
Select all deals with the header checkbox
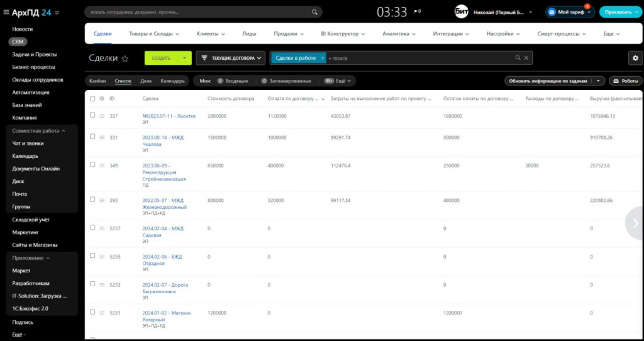92,99
